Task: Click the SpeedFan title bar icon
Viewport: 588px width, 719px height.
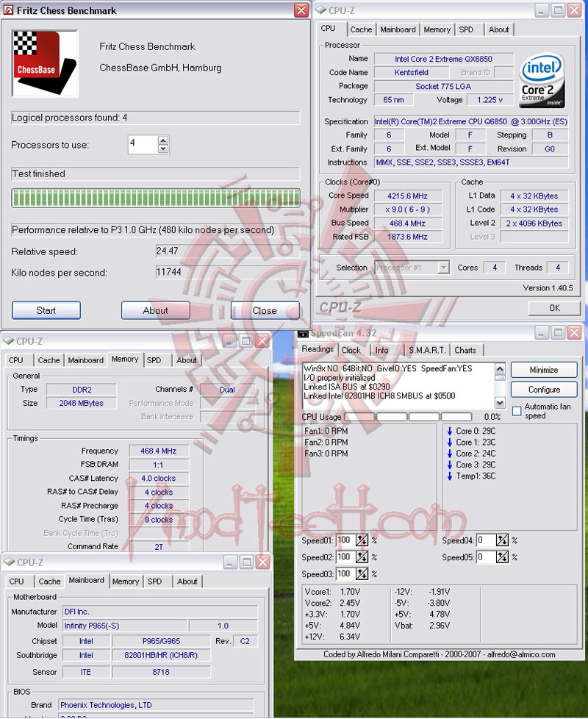Action: click(x=303, y=333)
